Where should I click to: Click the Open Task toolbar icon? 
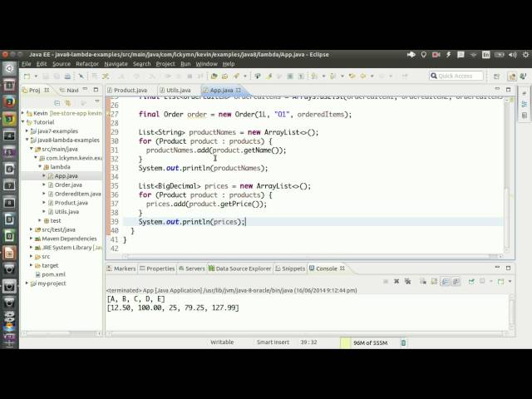tap(224, 76)
